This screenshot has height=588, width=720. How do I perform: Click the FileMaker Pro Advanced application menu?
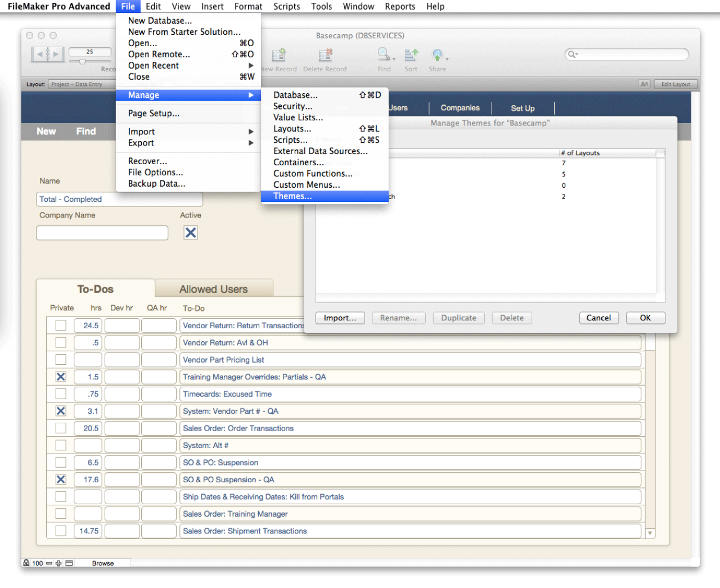[58, 6]
